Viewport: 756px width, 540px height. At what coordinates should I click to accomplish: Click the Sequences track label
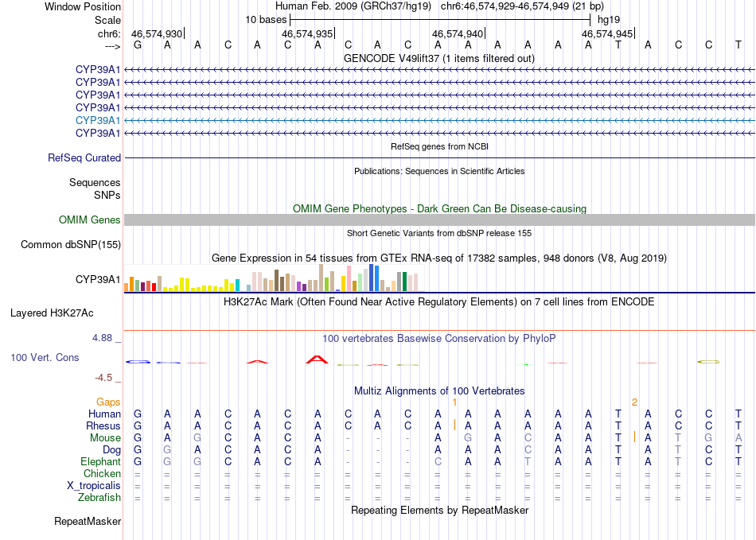(x=95, y=183)
